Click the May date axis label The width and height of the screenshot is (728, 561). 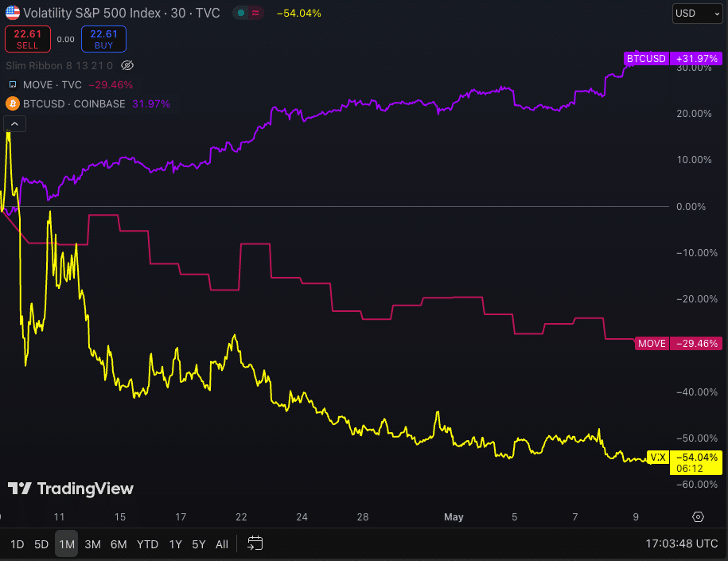[454, 517]
